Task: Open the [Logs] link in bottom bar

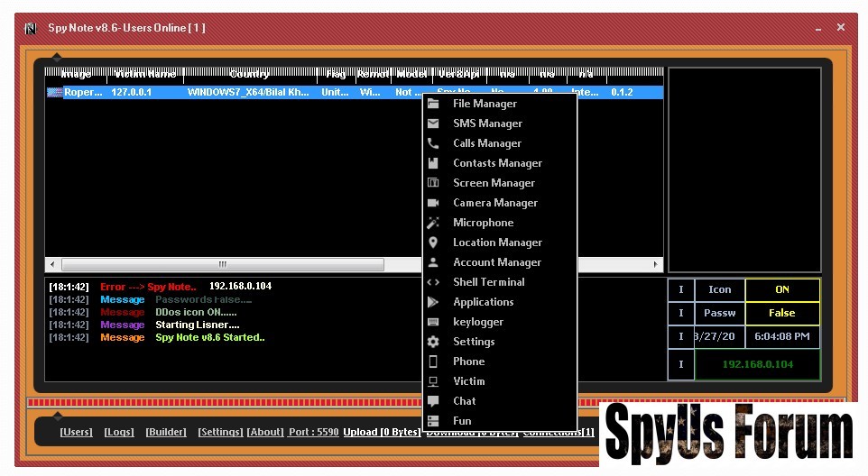Action: (118, 432)
